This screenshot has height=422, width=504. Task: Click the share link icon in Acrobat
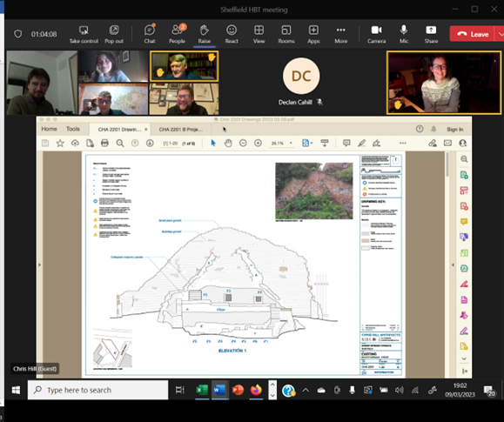click(x=433, y=143)
